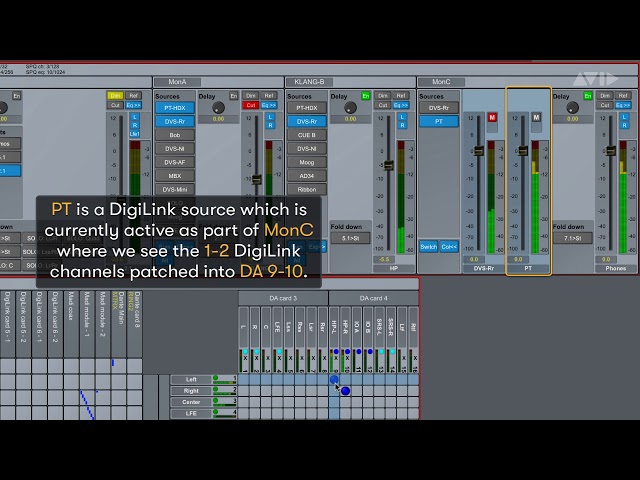The image size is (640, 480).
Task: Mute the PT channel in MonC
Action: pyautogui.click(x=536, y=118)
